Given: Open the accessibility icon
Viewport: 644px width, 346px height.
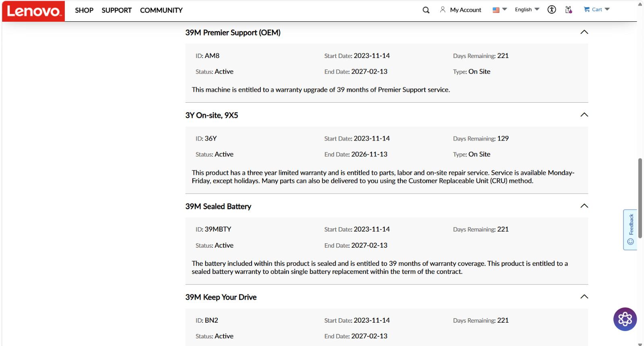Looking at the screenshot, I should click(x=551, y=10).
